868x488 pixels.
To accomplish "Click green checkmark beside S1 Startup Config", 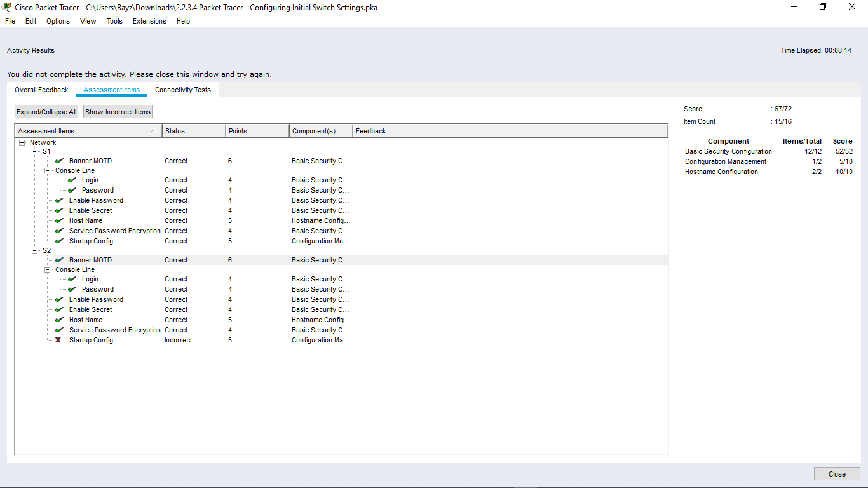I will pos(59,241).
